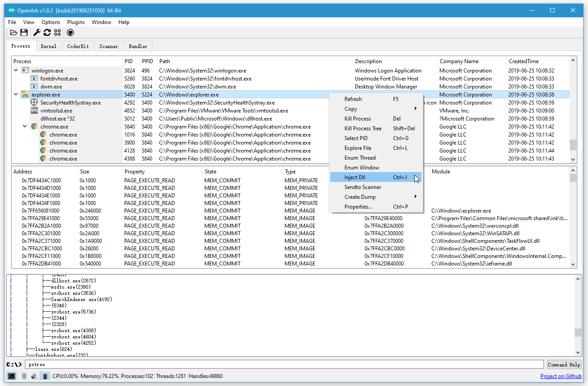
Task: Click the wrench settings toolbar icon
Action: pyautogui.click(x=37, y=32)
